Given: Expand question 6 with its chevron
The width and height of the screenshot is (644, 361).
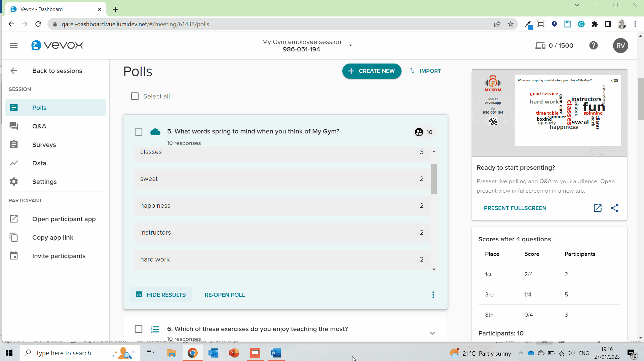Looking at the screenshot, I should coord(432,333).
